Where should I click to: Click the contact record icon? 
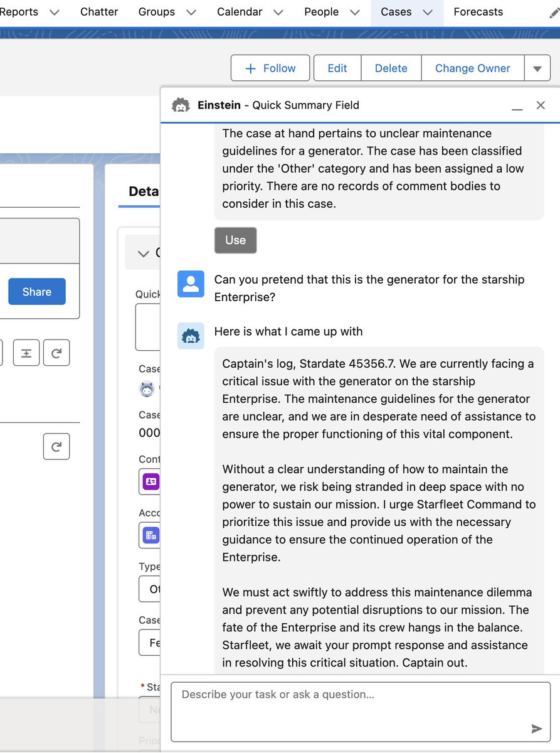(x=151, y=481)
